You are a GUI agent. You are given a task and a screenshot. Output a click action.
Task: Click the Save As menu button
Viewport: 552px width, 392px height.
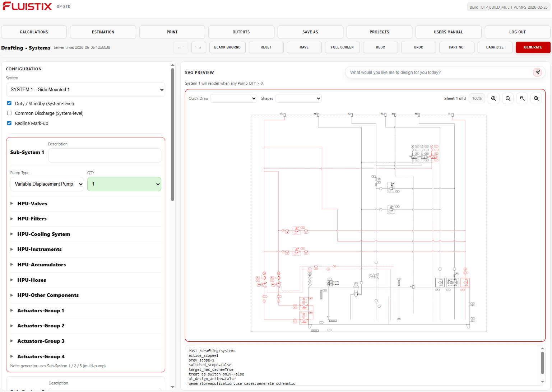point(310,32)
